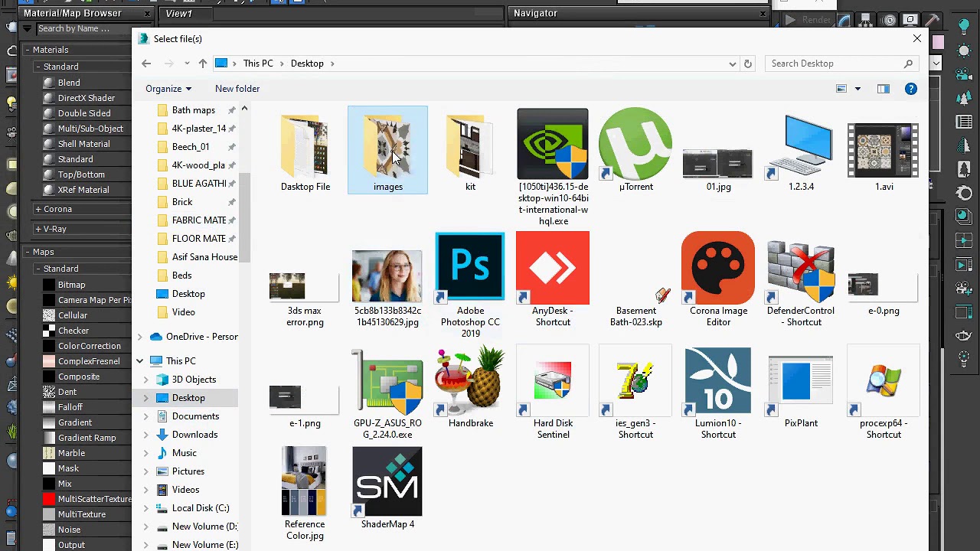The height and width of the screenshot is (551, 980).
Task: Select the procexp64 shortcut icon
Action: [x=884, y=393]
